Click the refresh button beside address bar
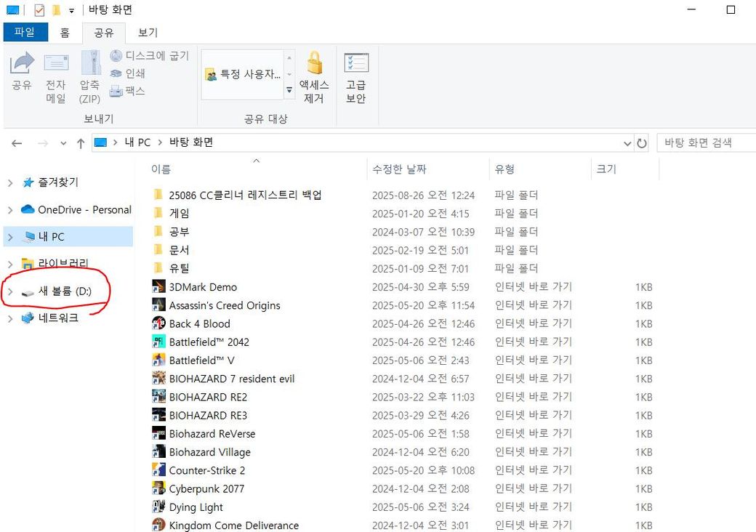The height and width of the screenshot is (532, 756). pyautogui.click(x=642, y=143)
